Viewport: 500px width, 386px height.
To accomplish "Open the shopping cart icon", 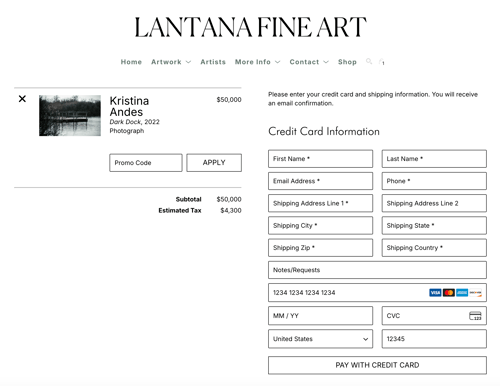I will [382, 62].
